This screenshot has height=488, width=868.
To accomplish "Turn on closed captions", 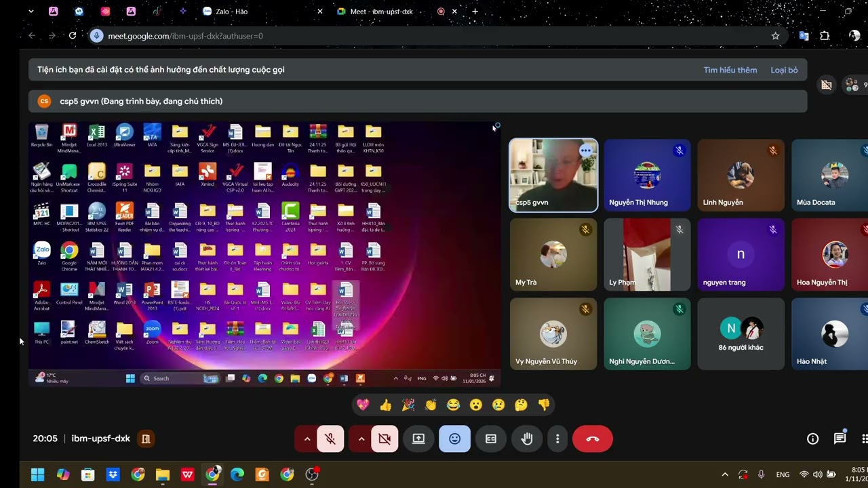I will pos(491,439).
